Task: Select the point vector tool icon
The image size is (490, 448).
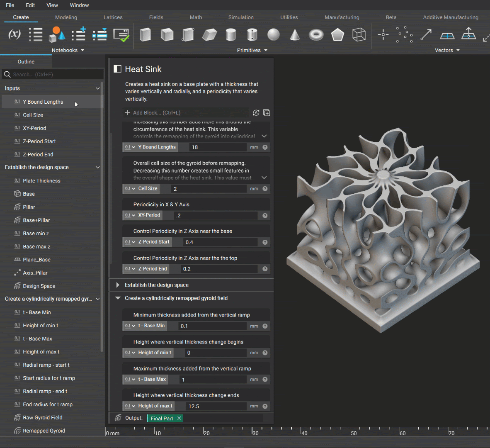Action: pyautogui.click(x=383, y=35)
